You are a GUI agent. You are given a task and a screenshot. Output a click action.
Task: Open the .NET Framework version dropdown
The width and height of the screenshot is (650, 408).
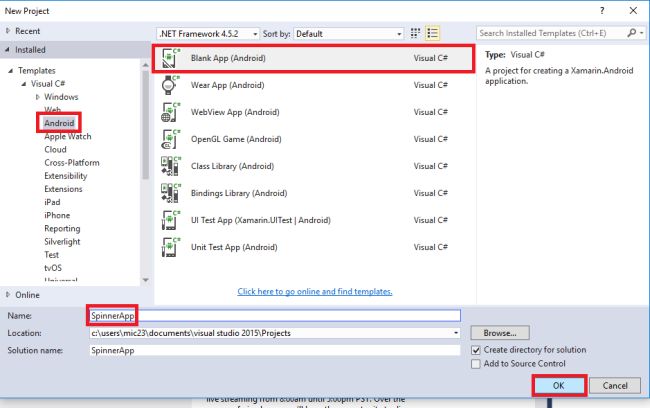click(x=208, y=34)
